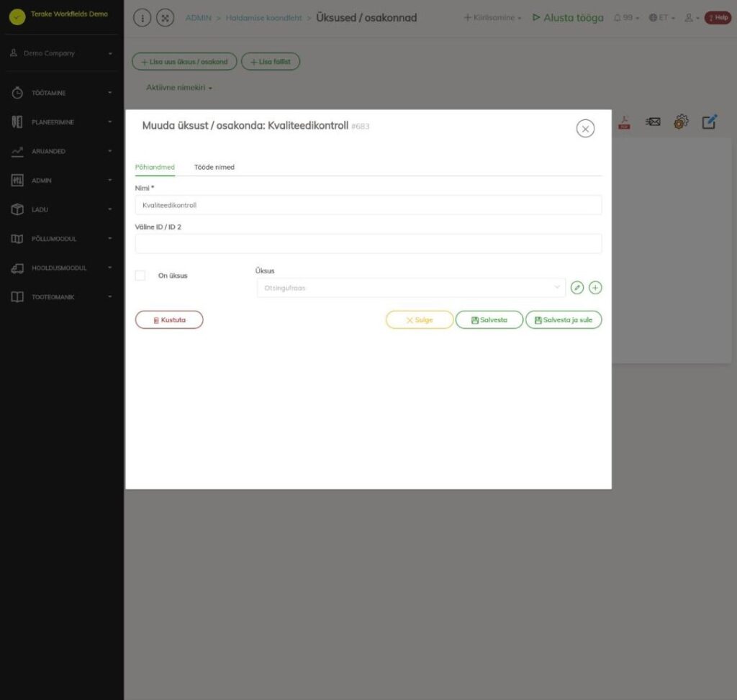The image size is (737, 700).
Task: Click the plus icon beside Üksus field
Action: click(595, 288)
